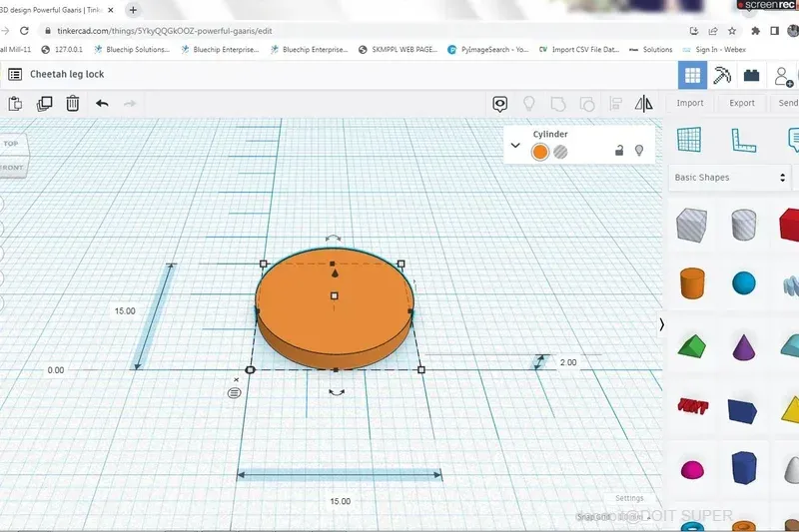Image resolution: width=799 pixels, height=532 pixels.
Task: Toggle show all hidden shapes lightbulb
Action: [x=529, y=104]
